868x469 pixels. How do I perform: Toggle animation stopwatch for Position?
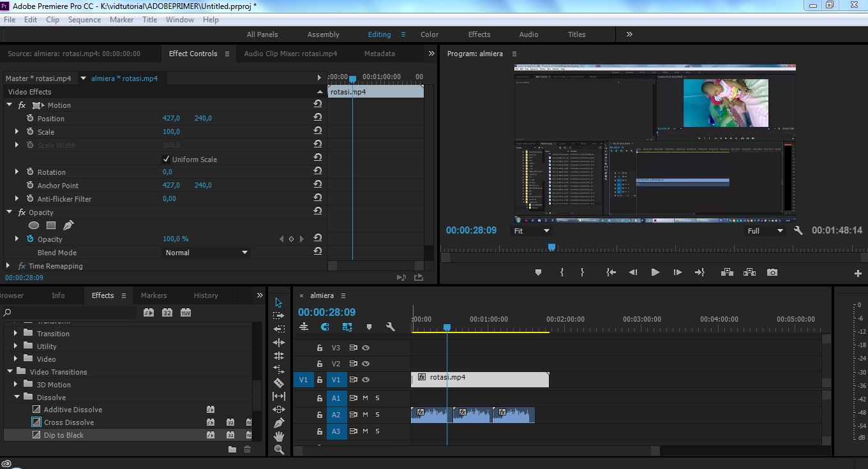(x=30, y=118)
